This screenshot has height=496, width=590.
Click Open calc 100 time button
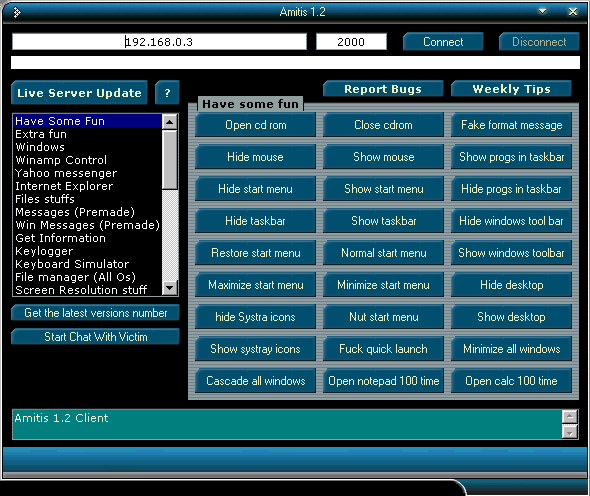pyautogui.click(x=511, y=381)
